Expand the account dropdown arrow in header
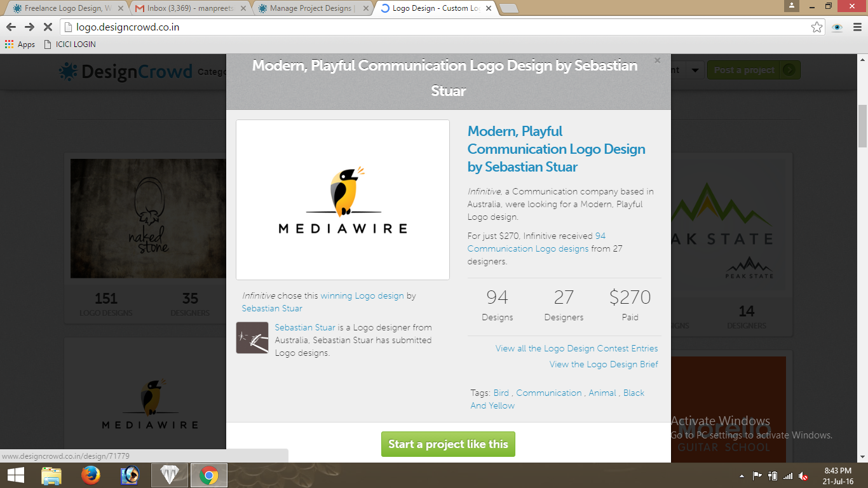 click(695, 70)
